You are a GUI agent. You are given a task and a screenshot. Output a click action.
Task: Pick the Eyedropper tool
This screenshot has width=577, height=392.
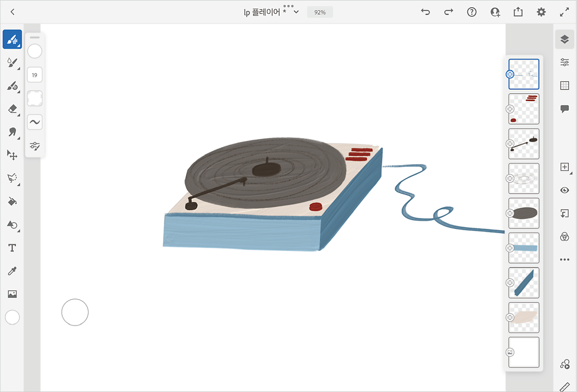tap(12, 271)
